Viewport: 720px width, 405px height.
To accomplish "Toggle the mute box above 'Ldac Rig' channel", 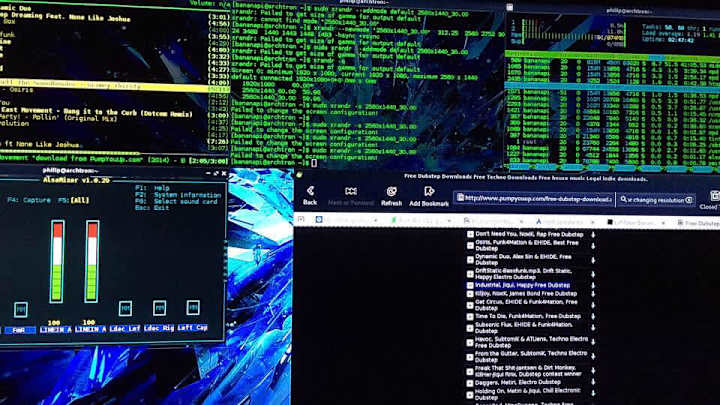I will click(x=159, y=308).
